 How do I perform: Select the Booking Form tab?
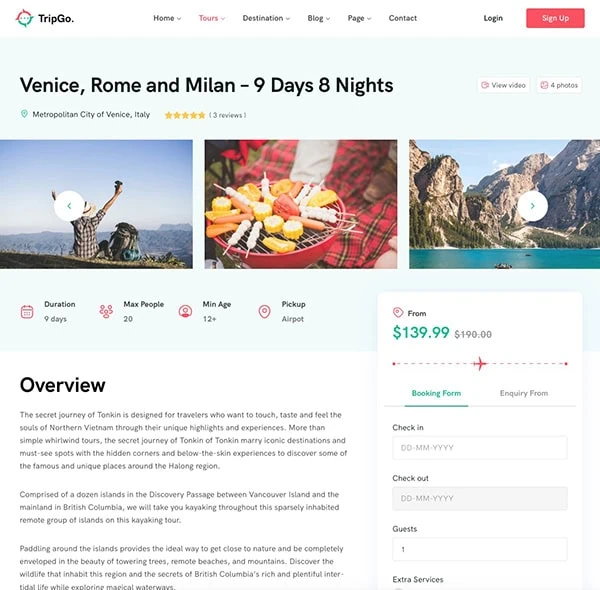pyautogui.click(x=436, y=393)
